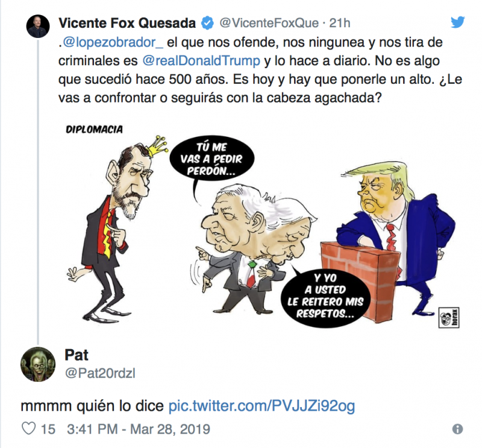Image resolution: width=482 pixels, height=448 pixels.
Task: Open the 21h timestamp
Action: (340, 23)
